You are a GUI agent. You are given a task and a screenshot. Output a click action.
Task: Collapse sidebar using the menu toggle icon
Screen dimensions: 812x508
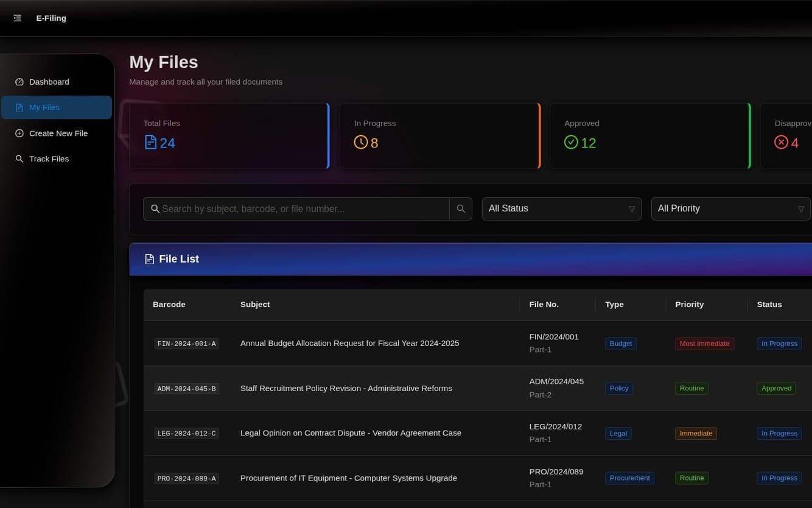tap(17, 18)
